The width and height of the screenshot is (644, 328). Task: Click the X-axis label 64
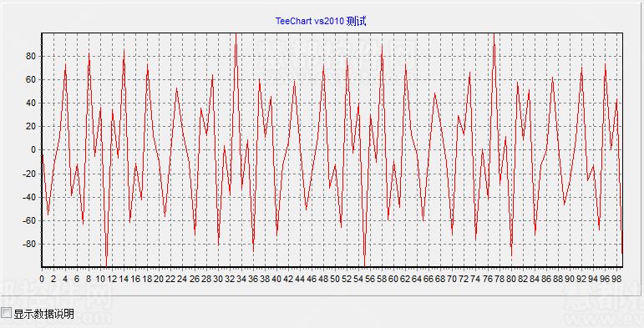click(417, 279)
